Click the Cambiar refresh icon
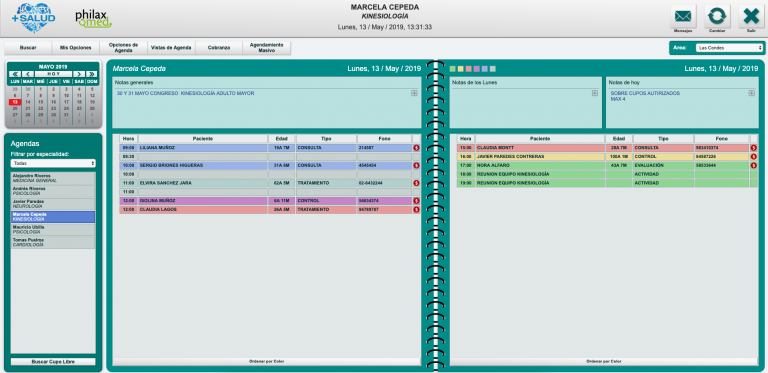The image size is (768, 373). [717, 17]
